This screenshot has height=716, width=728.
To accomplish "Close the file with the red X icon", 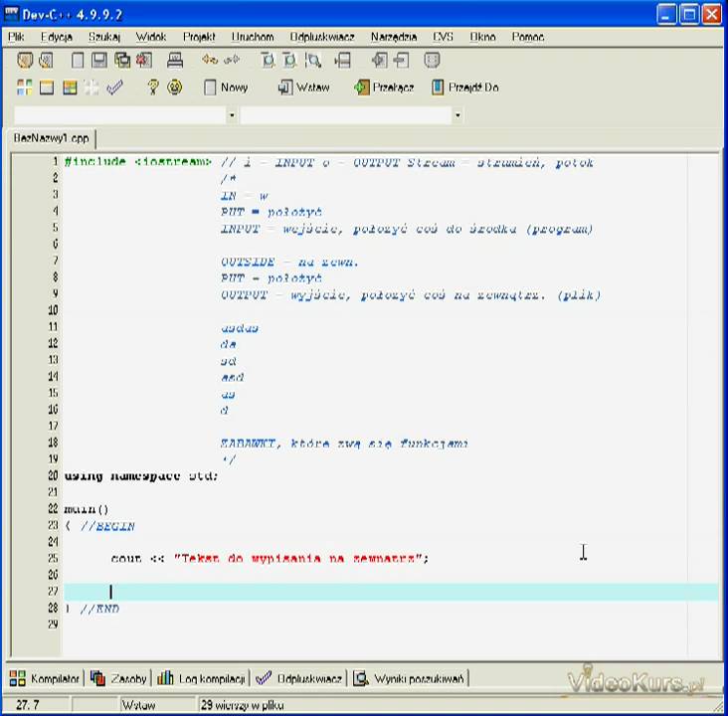I will [x=144, y=61].
